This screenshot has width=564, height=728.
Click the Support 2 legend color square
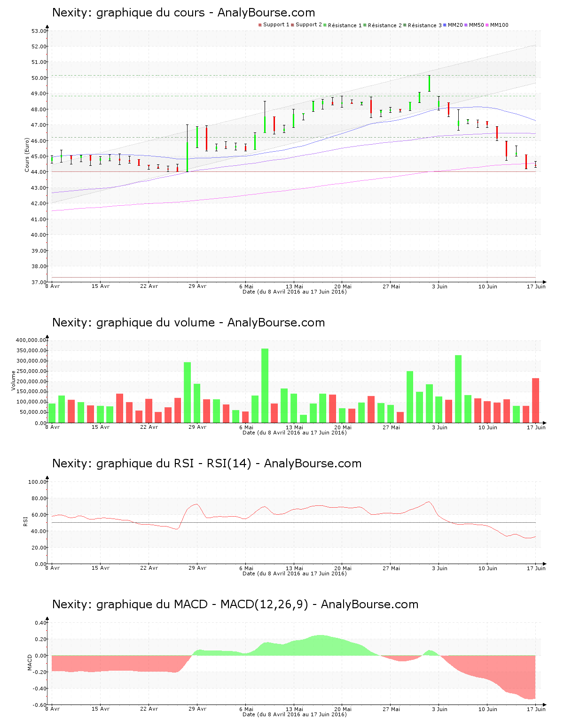292,25
